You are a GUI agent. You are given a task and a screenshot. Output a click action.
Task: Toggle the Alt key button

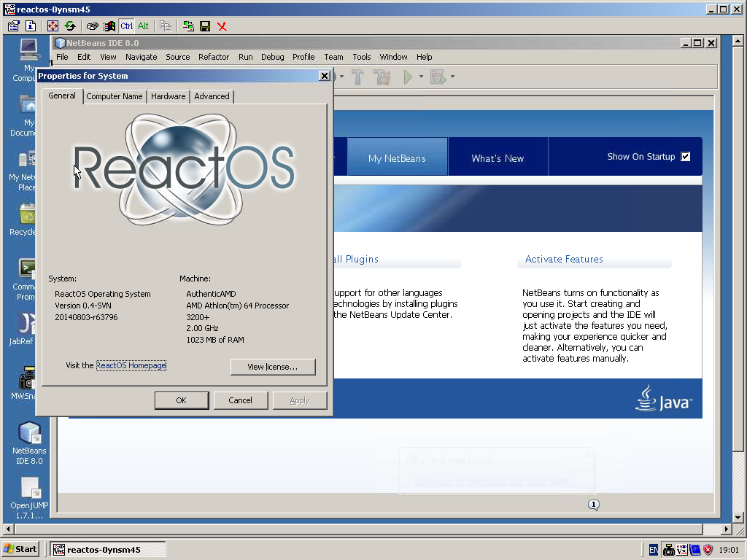(143, 26)
